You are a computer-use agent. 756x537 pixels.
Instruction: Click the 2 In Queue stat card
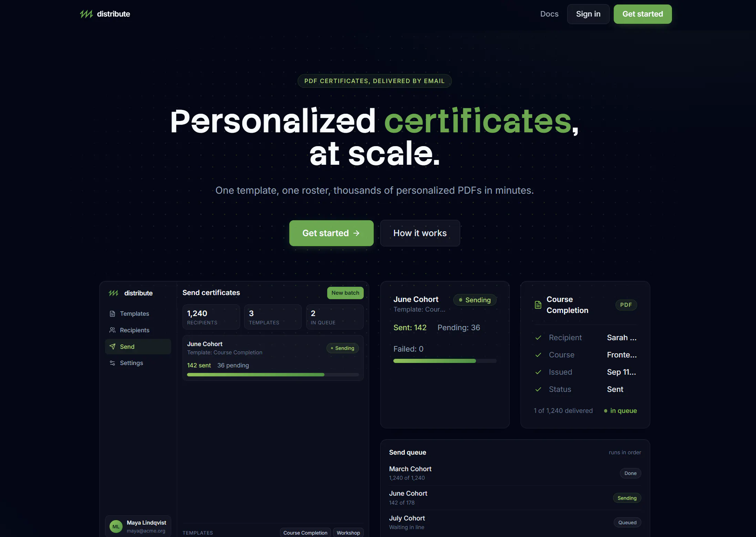pyautogui.click(x=335, y=317)
